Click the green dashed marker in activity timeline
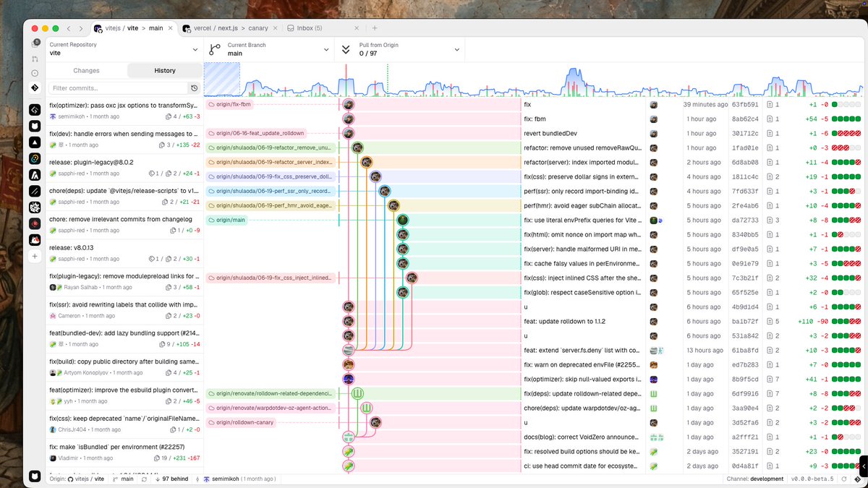Viewport: 868px width, 488px height. [388, 80]
